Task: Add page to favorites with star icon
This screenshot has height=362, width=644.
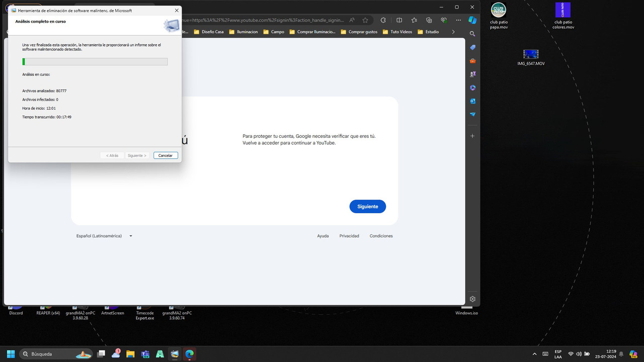Action: click(x=365, y=20)
